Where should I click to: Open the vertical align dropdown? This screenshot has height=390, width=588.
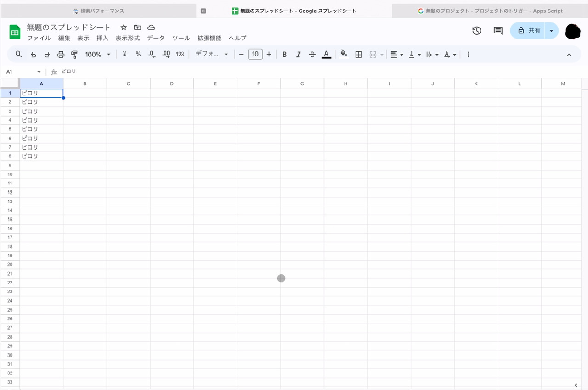point(415,54)
